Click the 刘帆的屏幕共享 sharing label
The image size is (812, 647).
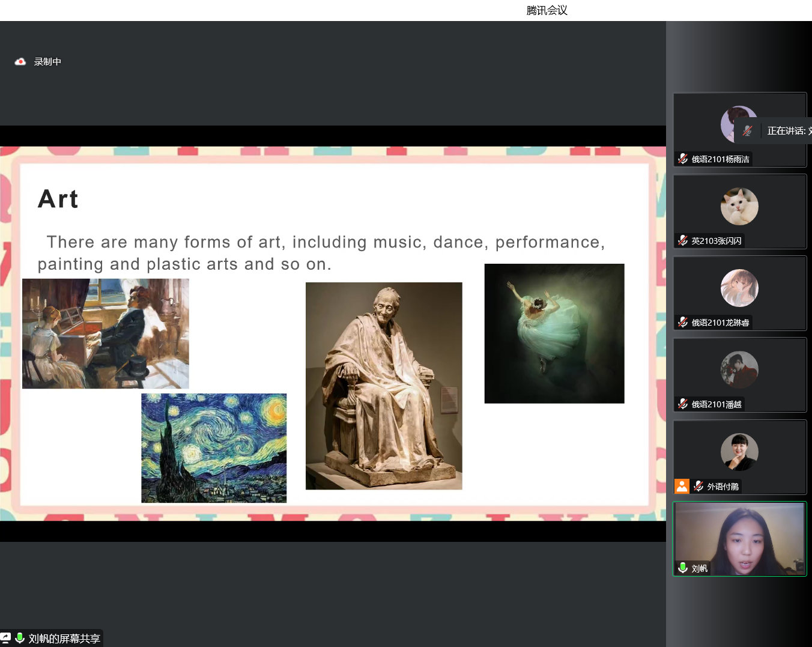(x=64, y=639)
